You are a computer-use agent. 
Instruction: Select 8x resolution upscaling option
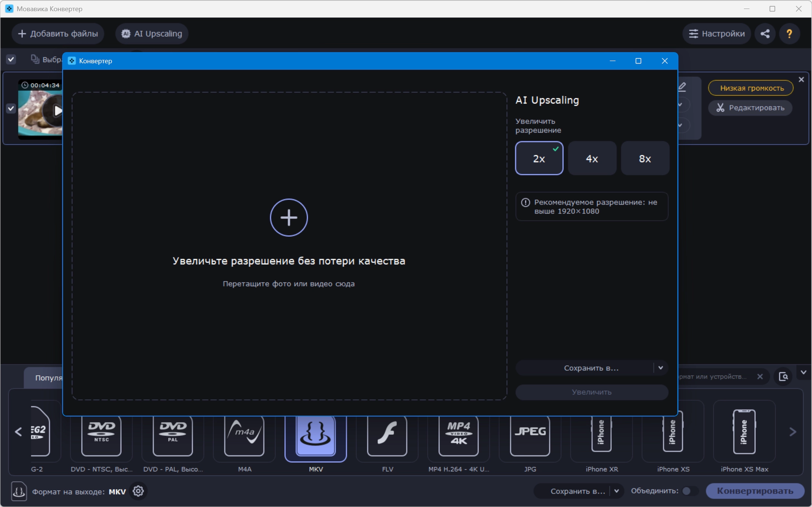(x=645, y=158)
